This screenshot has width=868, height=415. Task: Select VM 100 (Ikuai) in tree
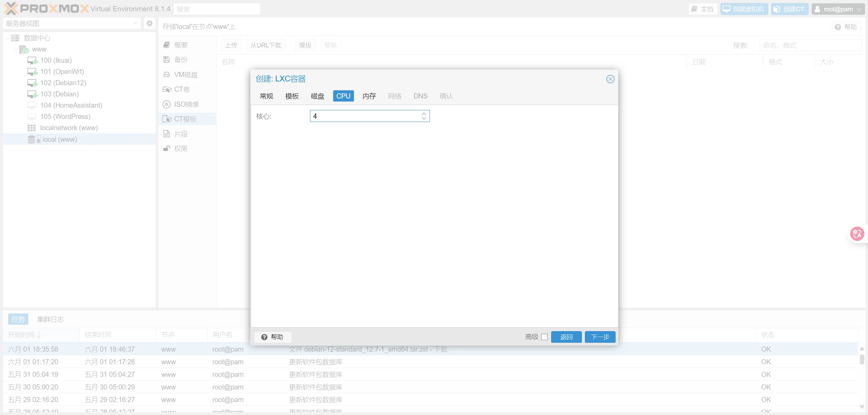coord(56,60)
